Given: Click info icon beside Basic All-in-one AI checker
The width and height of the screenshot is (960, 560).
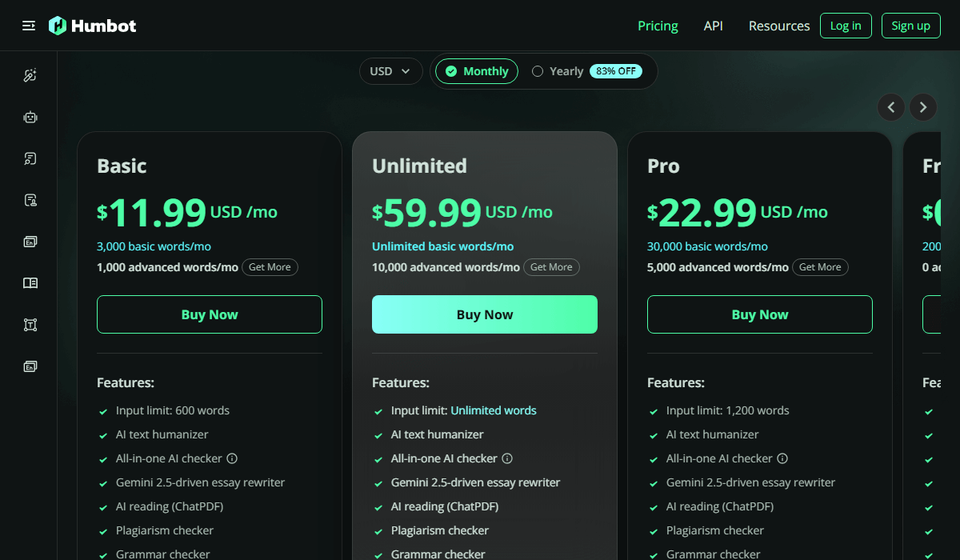Looking at the screenshot, I should pyautogui.click(x=232, y=458).
